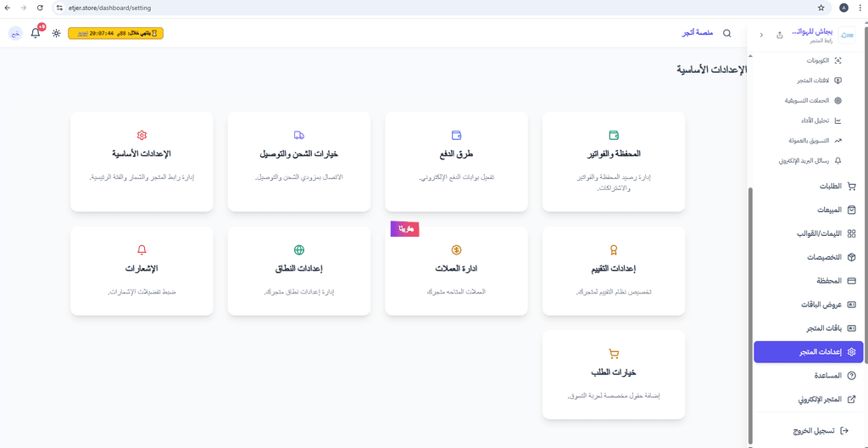
Task: Collapse the sidebar with the chevron arrow
Action: point(761,35)
